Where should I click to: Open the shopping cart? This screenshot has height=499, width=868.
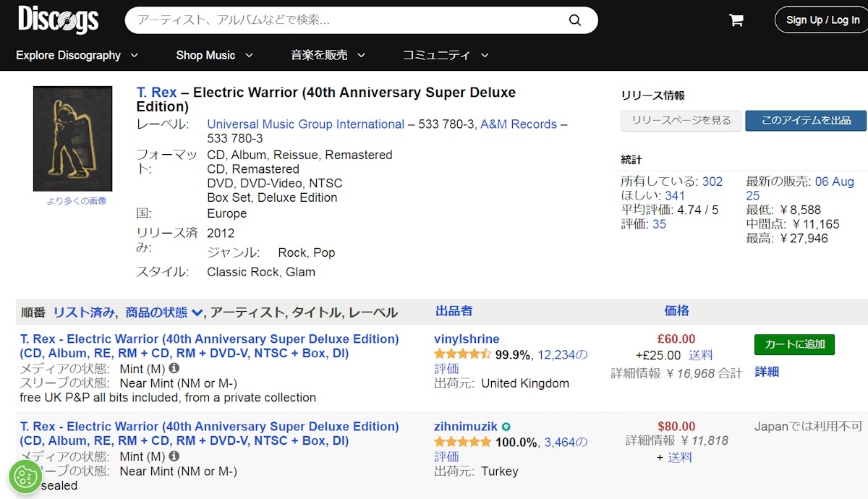(x=736, y=20)
